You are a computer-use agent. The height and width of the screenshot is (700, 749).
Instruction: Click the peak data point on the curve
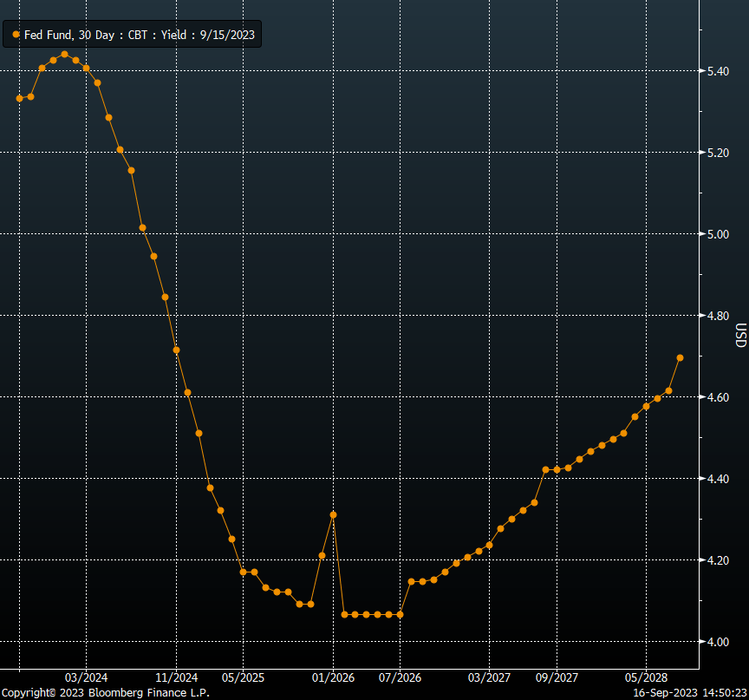64,54
